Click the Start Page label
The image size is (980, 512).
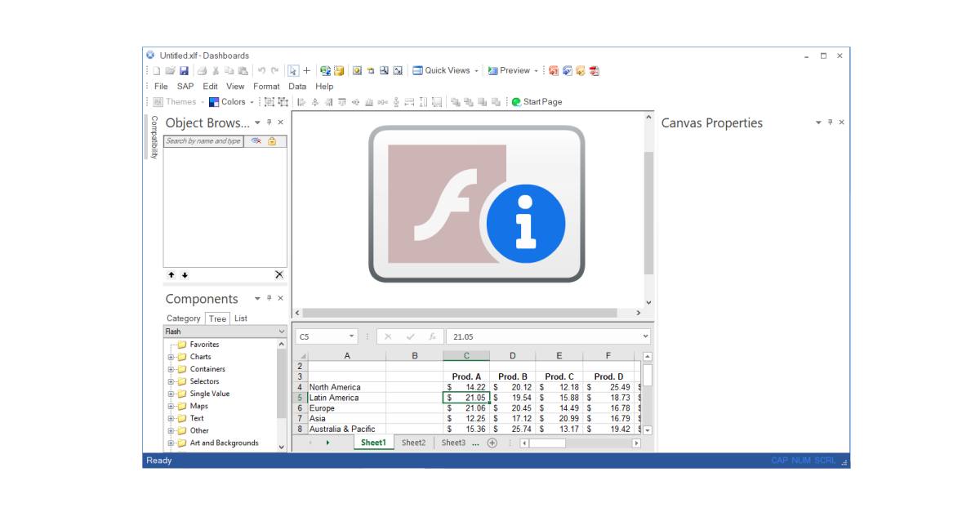[543, 102]
